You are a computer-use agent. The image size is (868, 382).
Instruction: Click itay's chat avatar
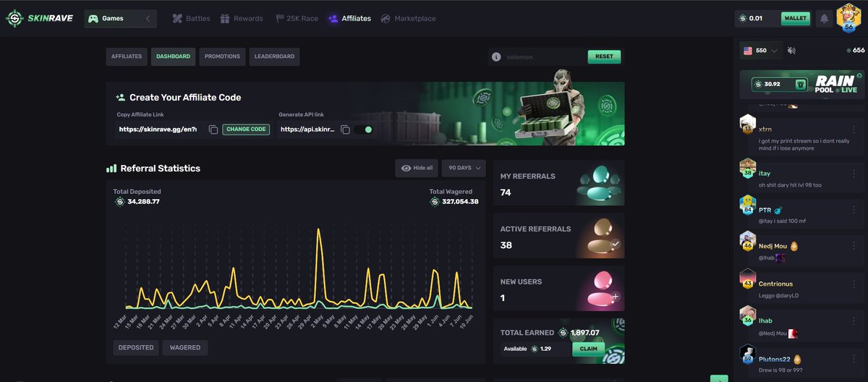click(x=748, y=168)
